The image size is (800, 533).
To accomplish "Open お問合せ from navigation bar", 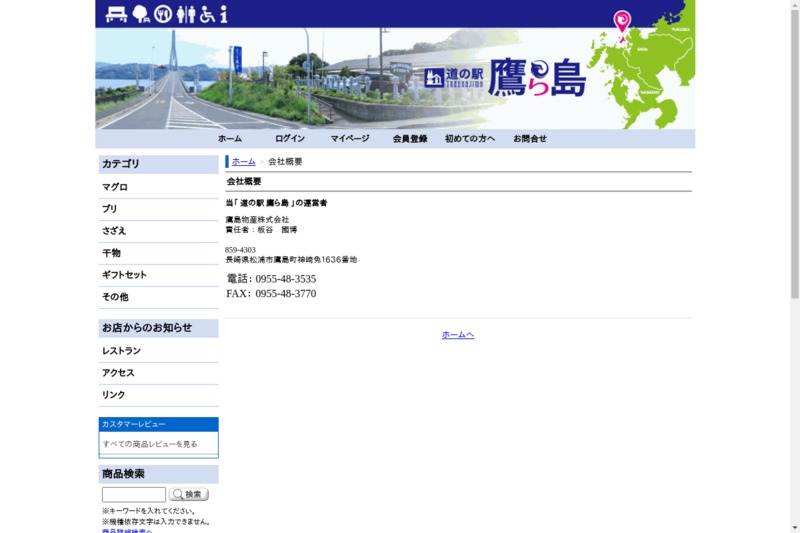I will pyautogui.click(x=530, y=139).
